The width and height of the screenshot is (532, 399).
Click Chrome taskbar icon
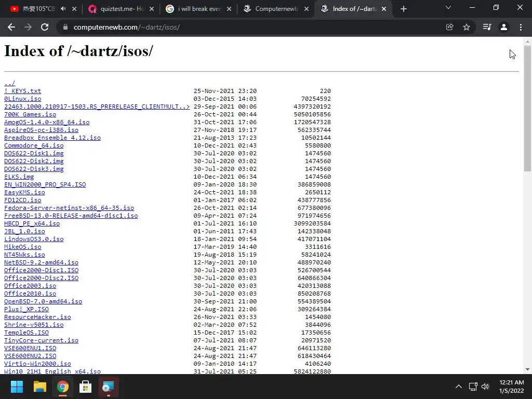coord(62,387)
